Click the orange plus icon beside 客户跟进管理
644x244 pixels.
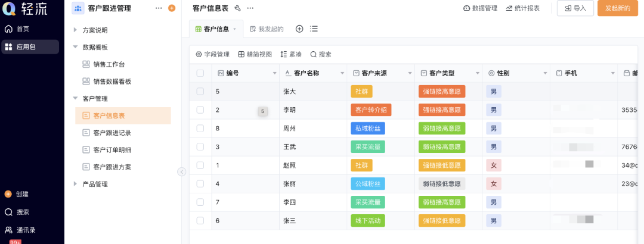(x=172, y=8)
